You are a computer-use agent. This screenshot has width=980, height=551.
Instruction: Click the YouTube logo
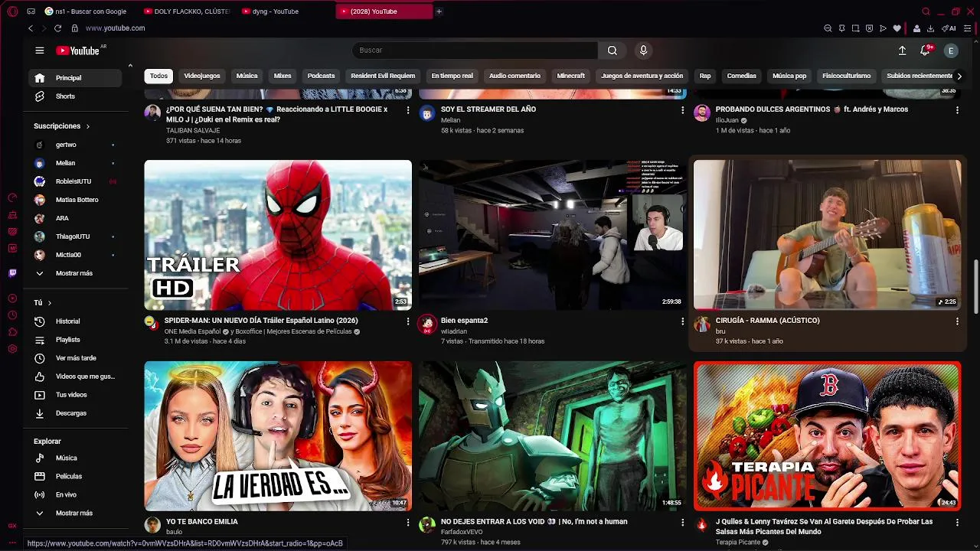(x=77, y=51)
